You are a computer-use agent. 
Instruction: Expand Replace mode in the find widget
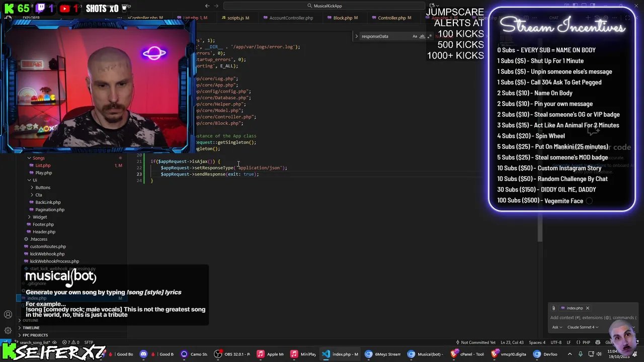pyautogui.click(x=356, y=36)
